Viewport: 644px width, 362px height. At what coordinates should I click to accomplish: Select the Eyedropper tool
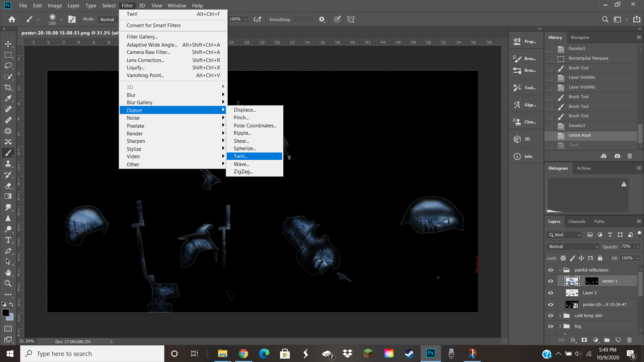[x=8, y=98]
